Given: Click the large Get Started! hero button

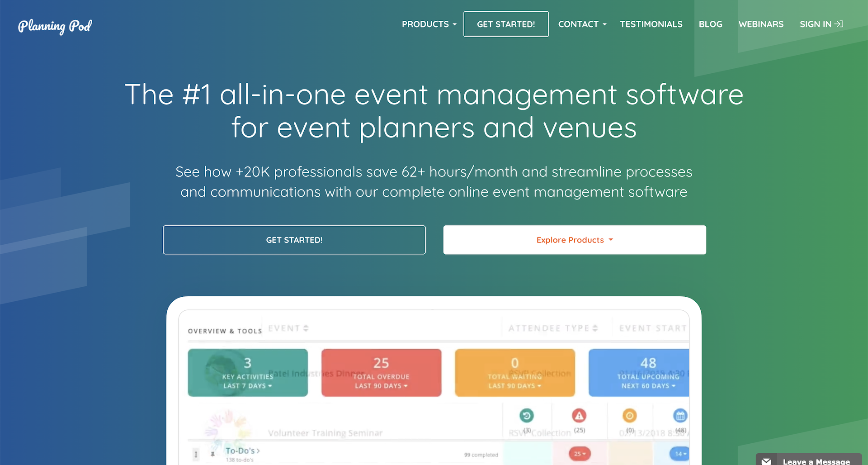Looking at the screenshot, I should click(x=294, y=240).
